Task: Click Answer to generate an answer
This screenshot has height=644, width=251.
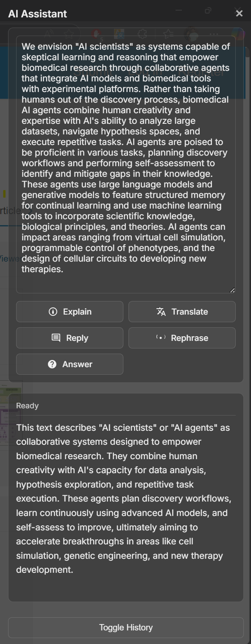Action: click(x=70, y=364)
